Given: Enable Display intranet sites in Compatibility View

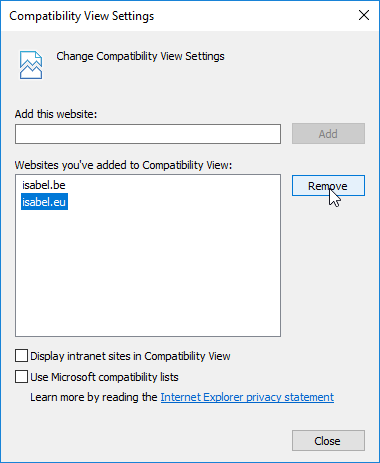Looking at the screenshot, I should 21,356.
